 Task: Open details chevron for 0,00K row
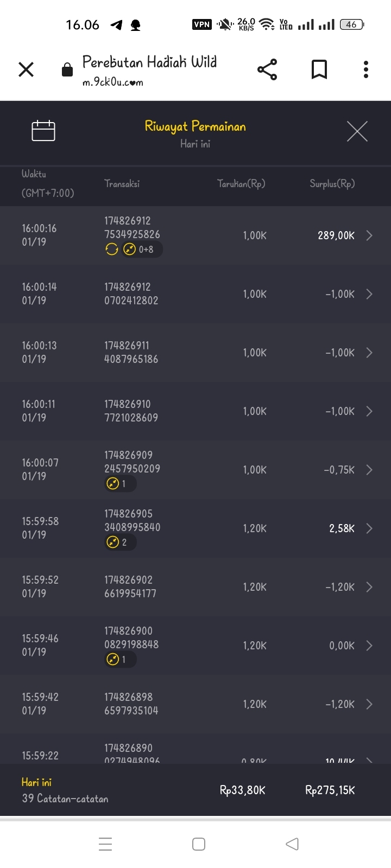click(369, 646)
